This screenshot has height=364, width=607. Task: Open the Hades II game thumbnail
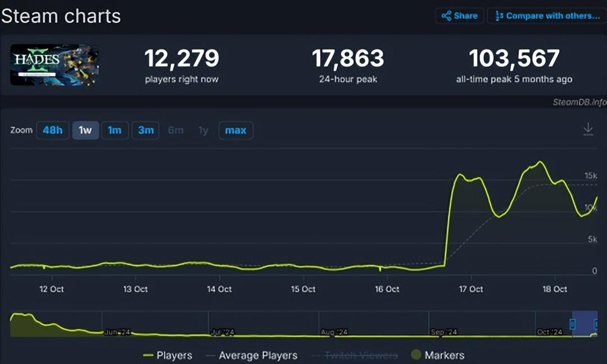click(55, 65)
